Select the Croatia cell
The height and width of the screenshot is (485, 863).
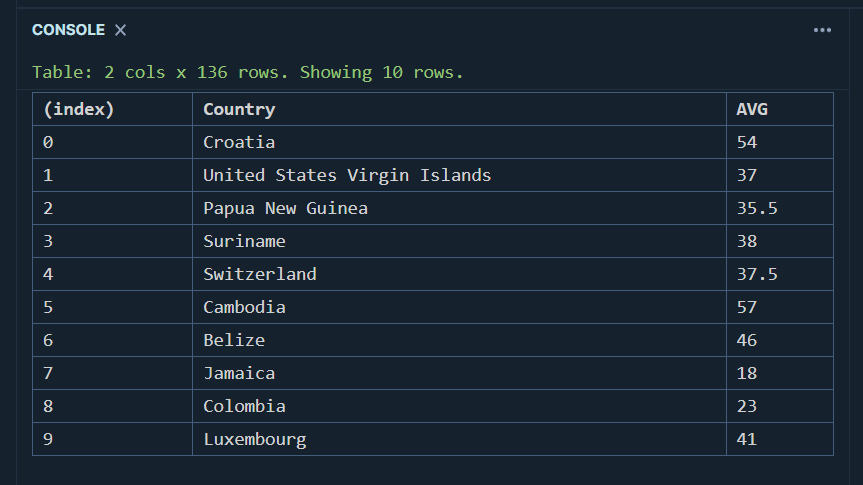(239, 142)
